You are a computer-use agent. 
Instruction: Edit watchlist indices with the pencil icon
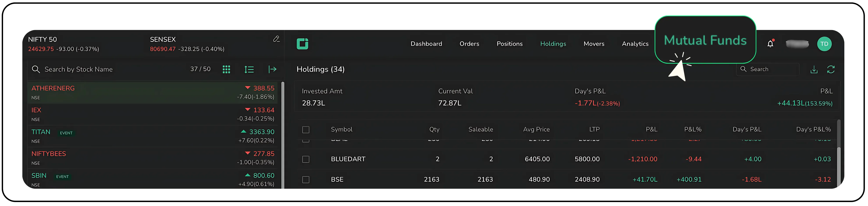pyautogui.click(x=276, y=39)
